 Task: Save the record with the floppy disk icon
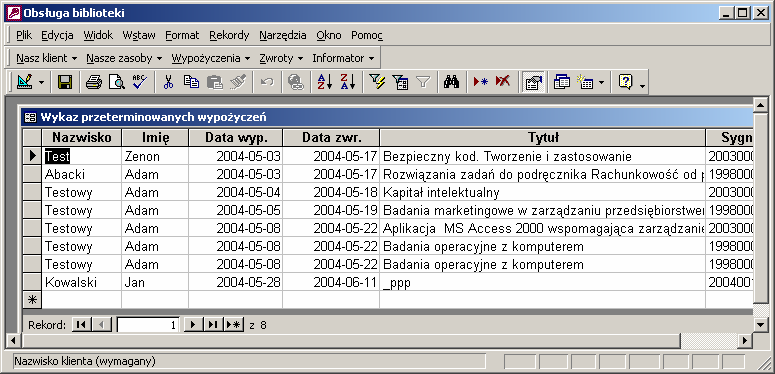click(65, 82)
